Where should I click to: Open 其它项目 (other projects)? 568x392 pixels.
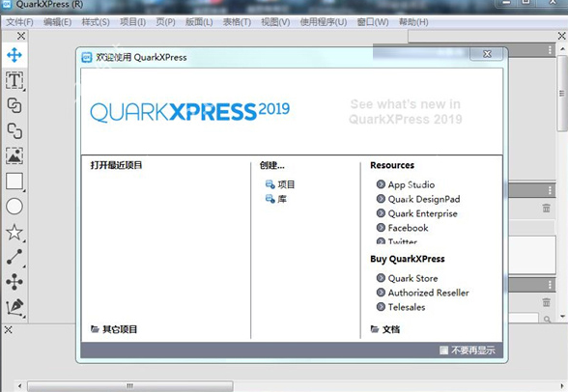pyautogui.click(x=114, y=329)
